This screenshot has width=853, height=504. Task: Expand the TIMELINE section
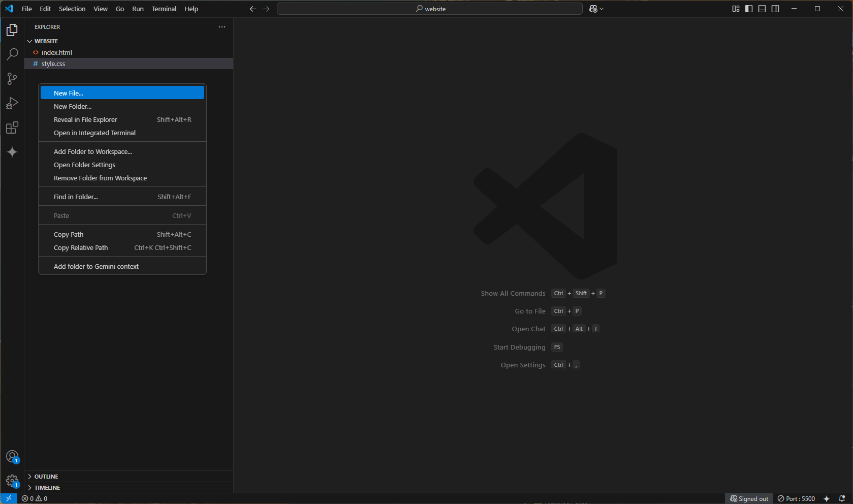coord(46,487)
